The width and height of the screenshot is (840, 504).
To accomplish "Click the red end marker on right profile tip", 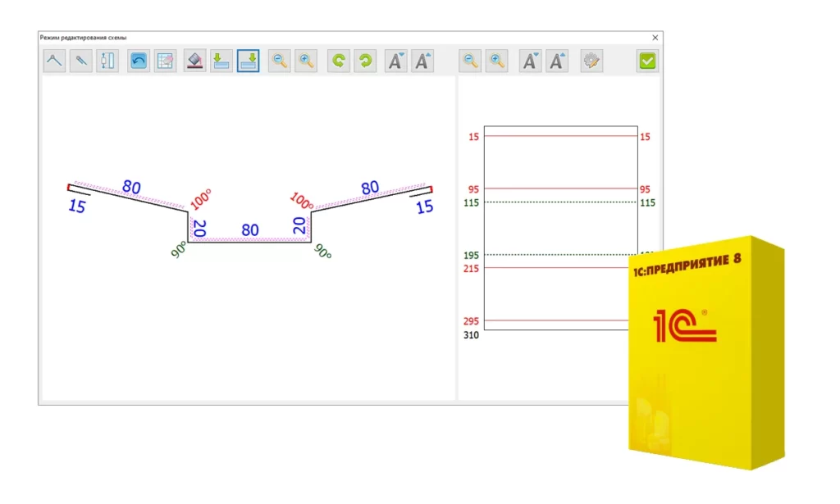I will tap(431, 189).
